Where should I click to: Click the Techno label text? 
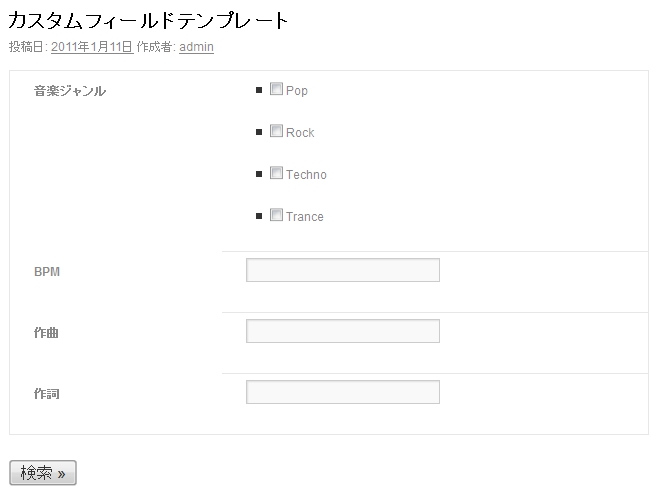[306, 175]
